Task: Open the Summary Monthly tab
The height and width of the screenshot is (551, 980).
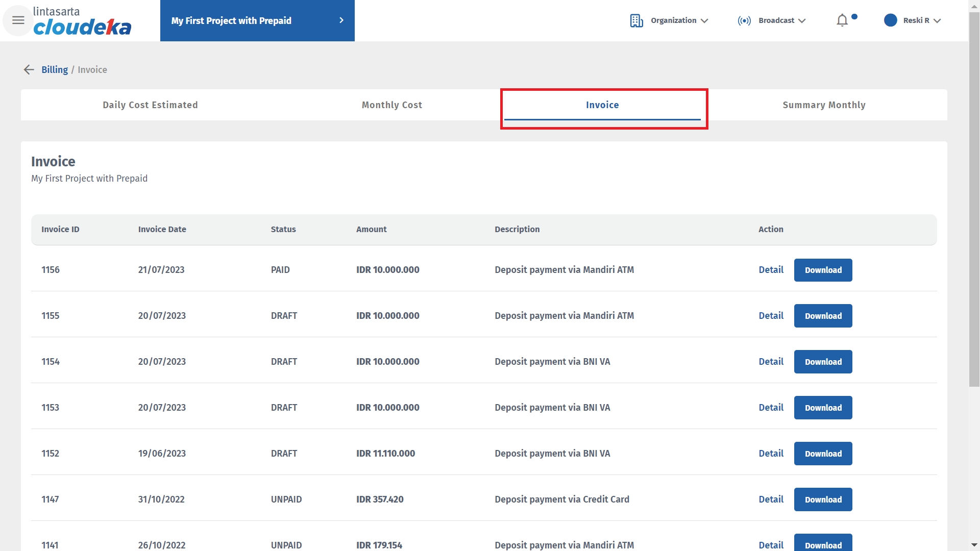Action: 824,105
